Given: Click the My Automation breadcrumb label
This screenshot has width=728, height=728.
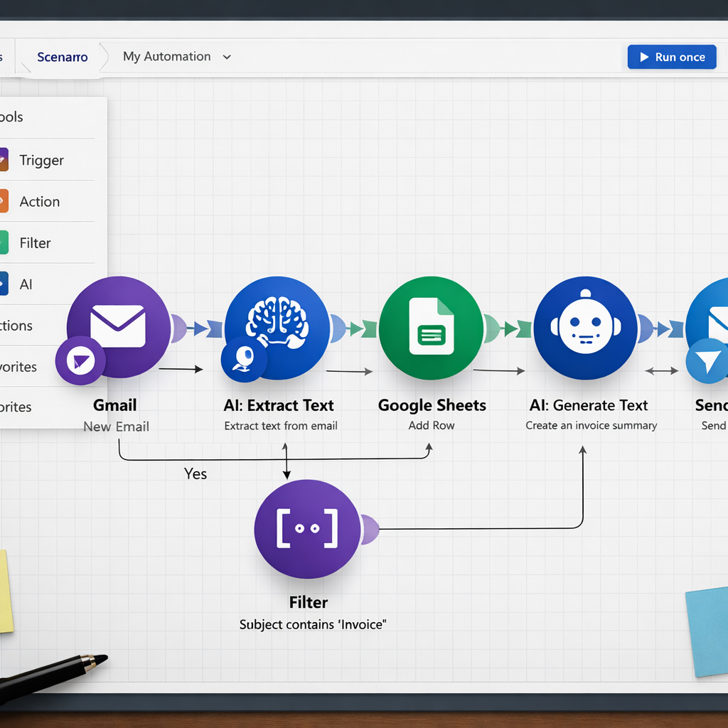Looking at the screenshot, I should coord(166,57).
